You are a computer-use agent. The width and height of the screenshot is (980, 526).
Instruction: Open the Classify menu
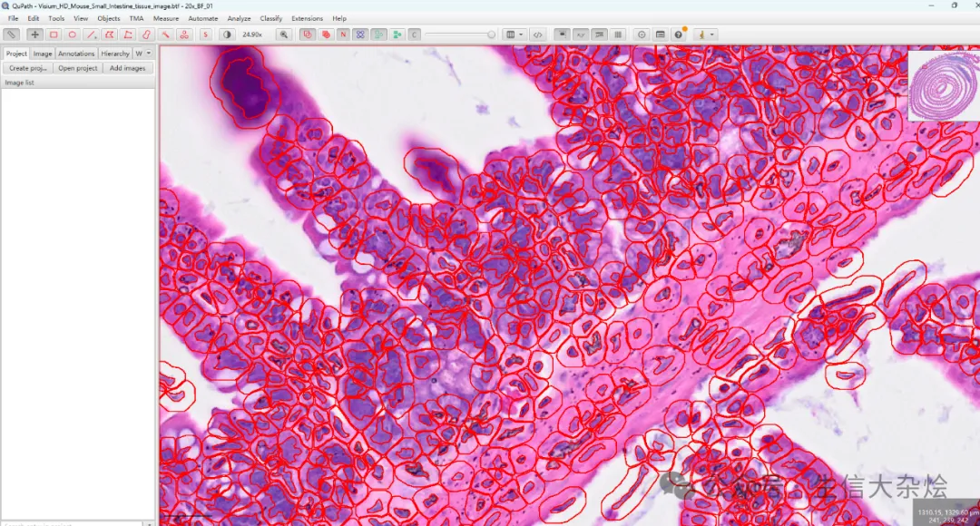[x=271, y=19]
